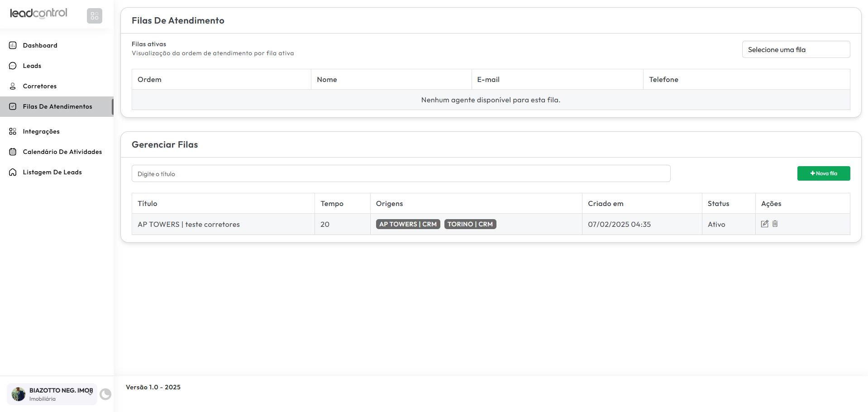Click the Leads speech-bubble icon
The image size is (868, 412).
(13, 66)
